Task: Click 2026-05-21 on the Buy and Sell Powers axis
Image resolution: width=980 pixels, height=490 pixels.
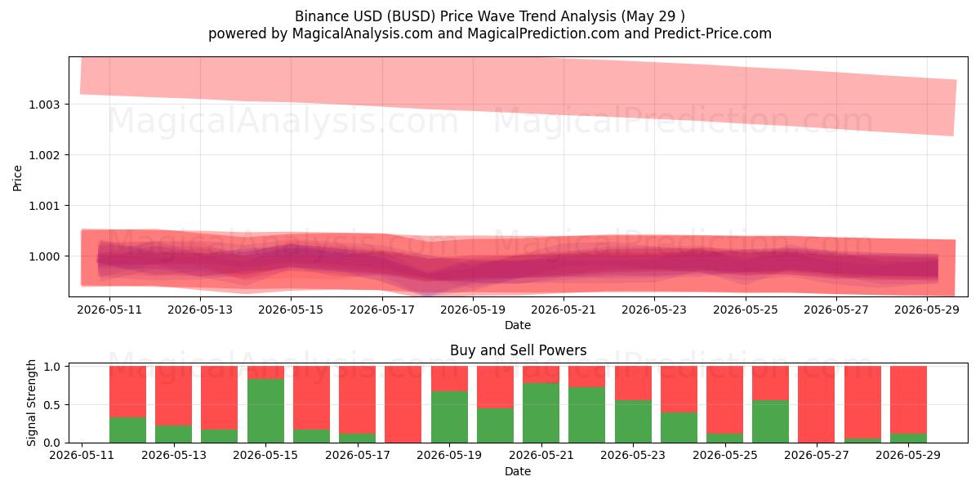Action: (x=541, y=456)
